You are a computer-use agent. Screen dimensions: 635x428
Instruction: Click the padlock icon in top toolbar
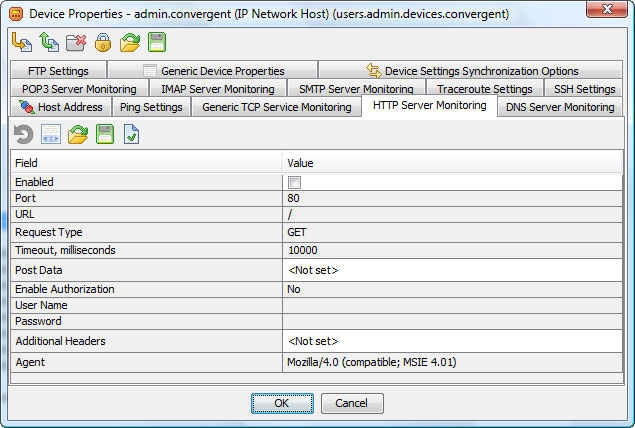(x=103, y=43)
